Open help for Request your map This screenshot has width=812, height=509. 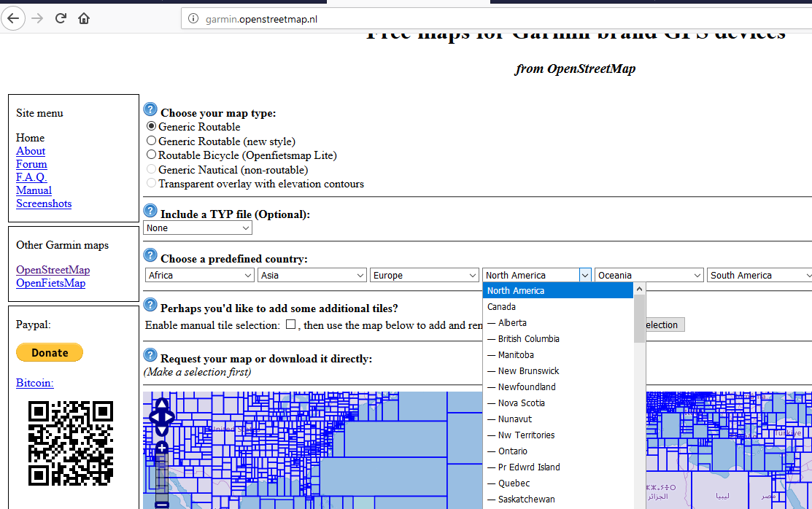[x=150, y=355]
